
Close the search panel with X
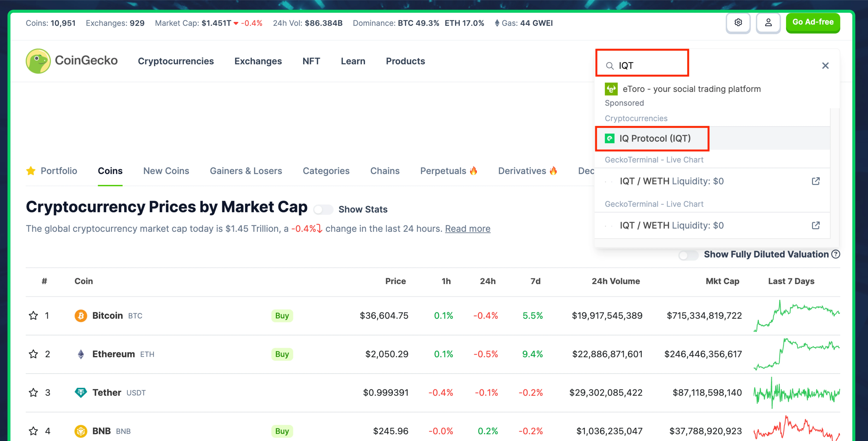825,66
